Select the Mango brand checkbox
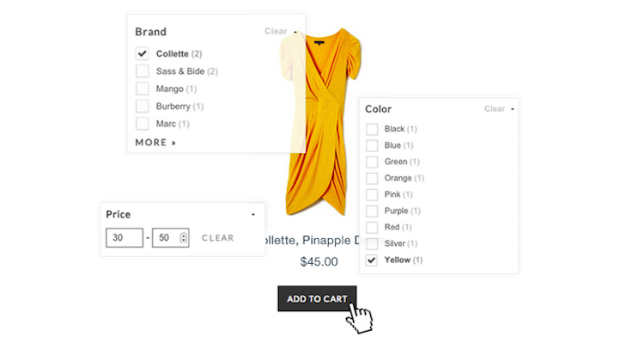Image resolution: width=644 pixels, height=337 pixels. (142, 89)
